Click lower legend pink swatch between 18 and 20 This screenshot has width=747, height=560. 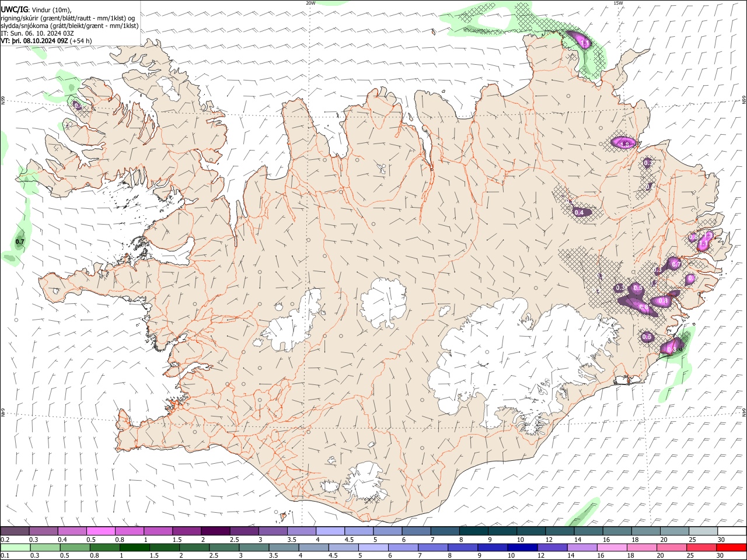[642, 547]
